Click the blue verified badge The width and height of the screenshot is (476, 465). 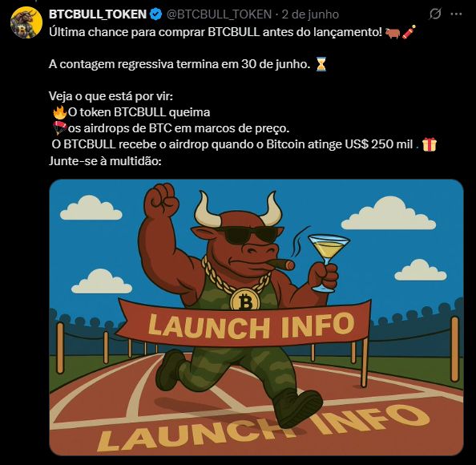pos(156,14)
